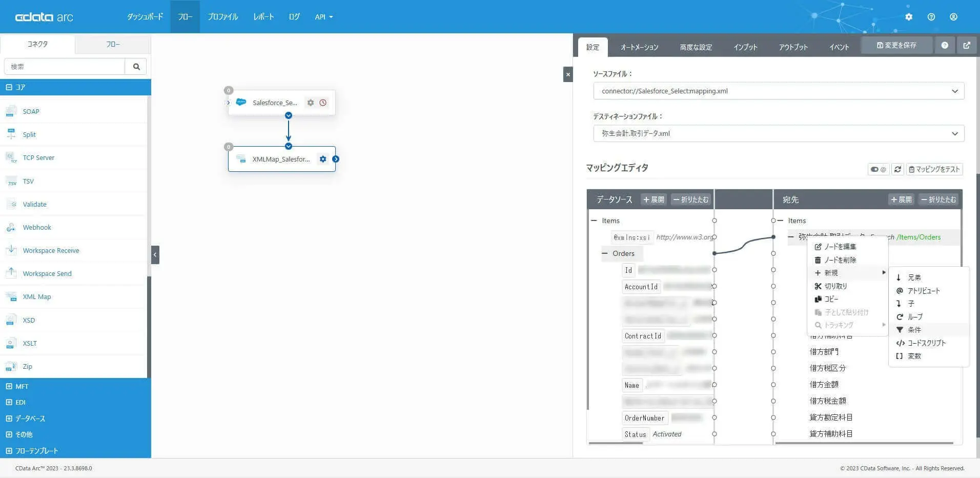Open the user account icon
This screenshot has height=478, width=980.
click(x=953, y=17)
